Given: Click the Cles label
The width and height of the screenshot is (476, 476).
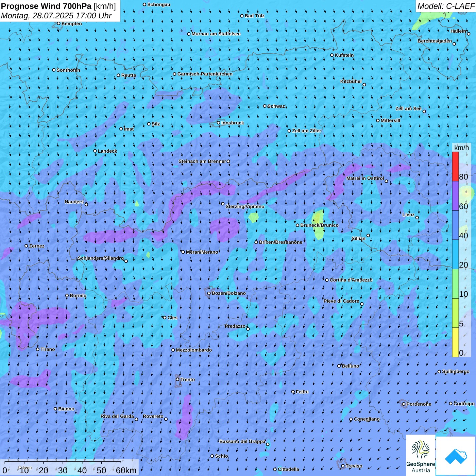Looking at the screenshot, I should click(172, 318).
